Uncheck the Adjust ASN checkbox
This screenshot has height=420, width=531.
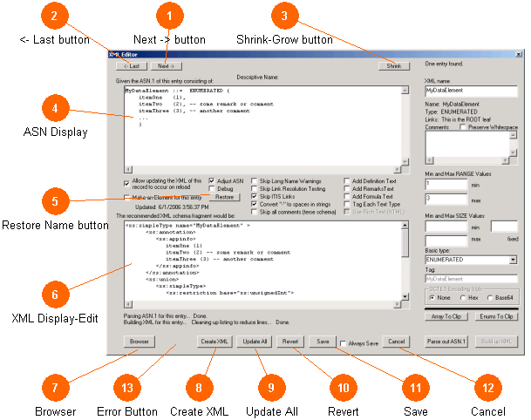click(x=212, y=180)
